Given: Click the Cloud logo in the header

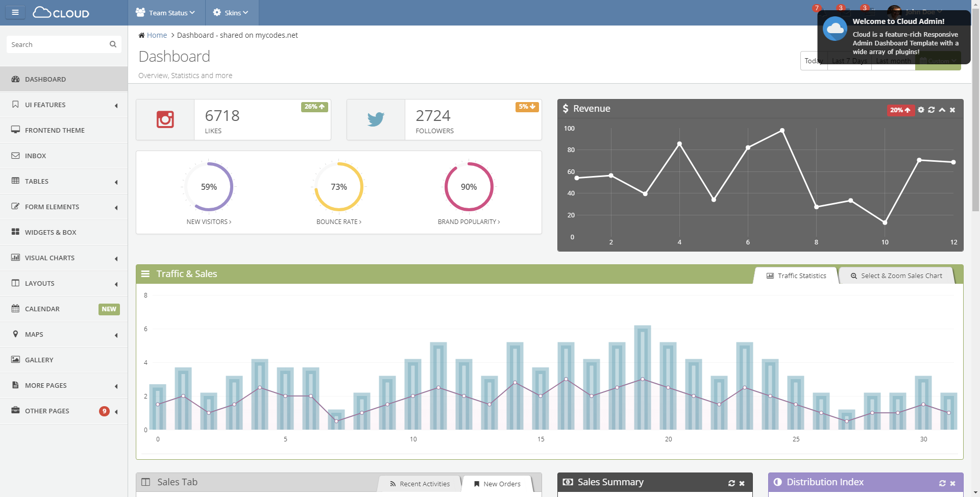Looking at the screenshot, I should click(61, 13).
